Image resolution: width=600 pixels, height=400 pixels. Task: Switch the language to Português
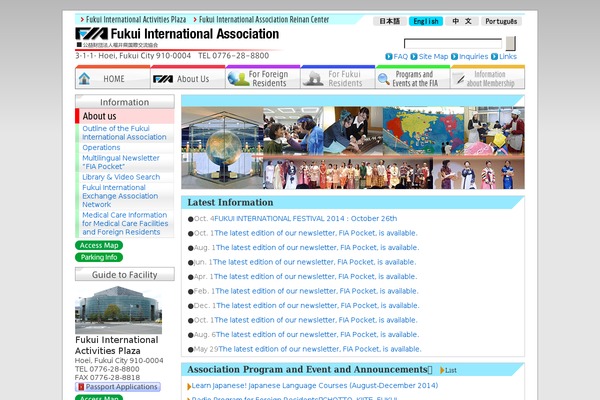pyautogui.click(x=501, y=21)
